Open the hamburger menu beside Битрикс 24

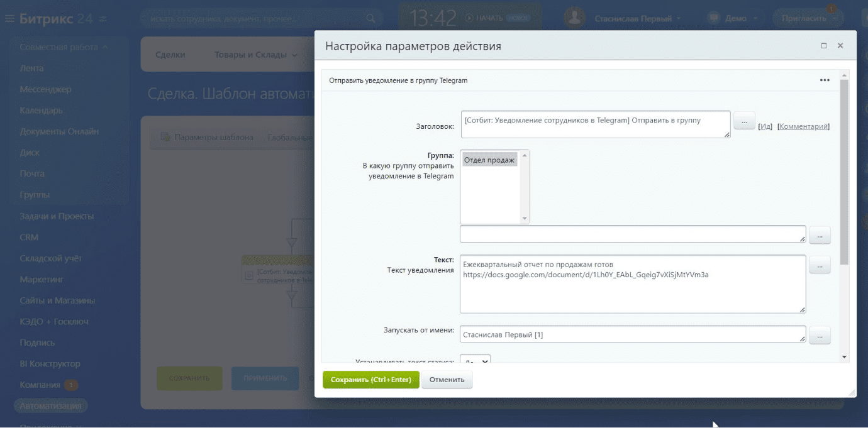coord(9,19)
